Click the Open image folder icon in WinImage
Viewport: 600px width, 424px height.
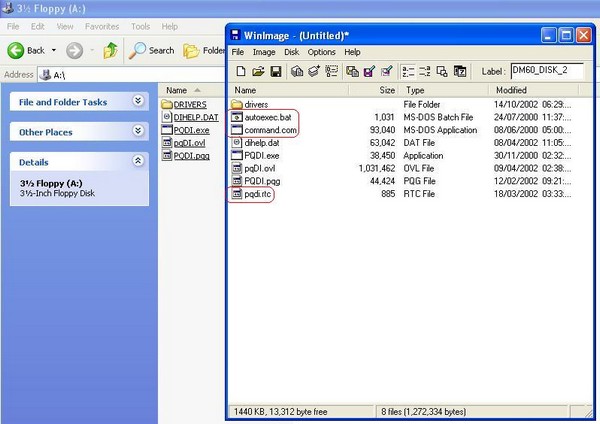pos(257,71)
